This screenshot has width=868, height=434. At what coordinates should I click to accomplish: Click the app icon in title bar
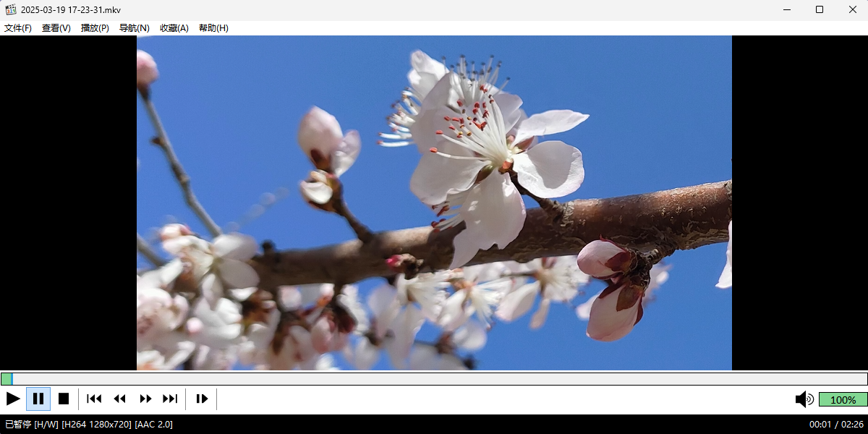click(11, 9)
